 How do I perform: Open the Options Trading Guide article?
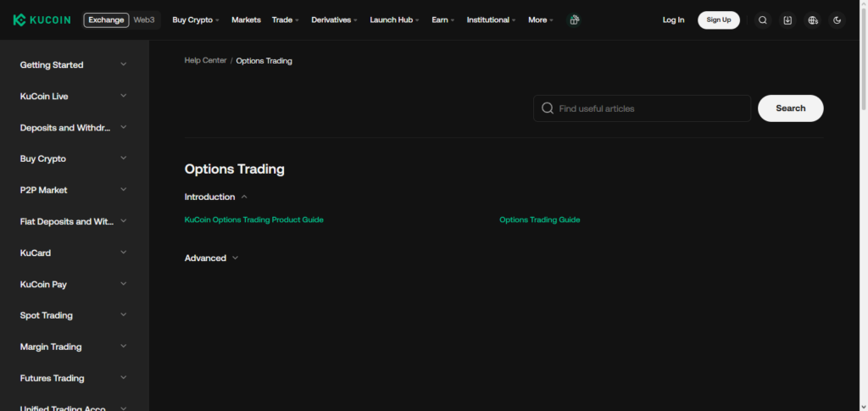point(540,219)
